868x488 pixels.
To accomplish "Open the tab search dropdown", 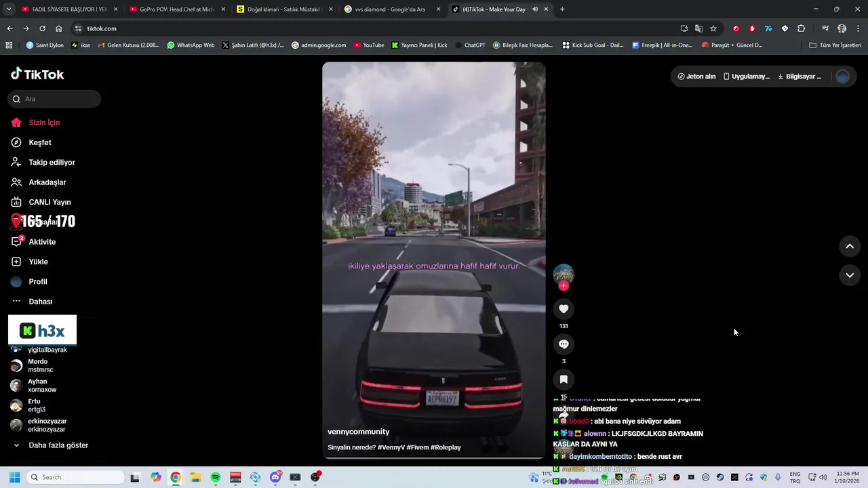I will pos(9,9).
